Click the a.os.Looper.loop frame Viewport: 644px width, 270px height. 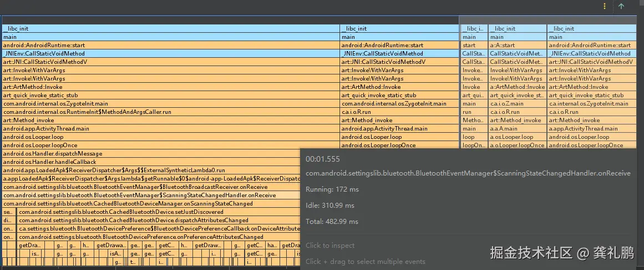[518, 137]
